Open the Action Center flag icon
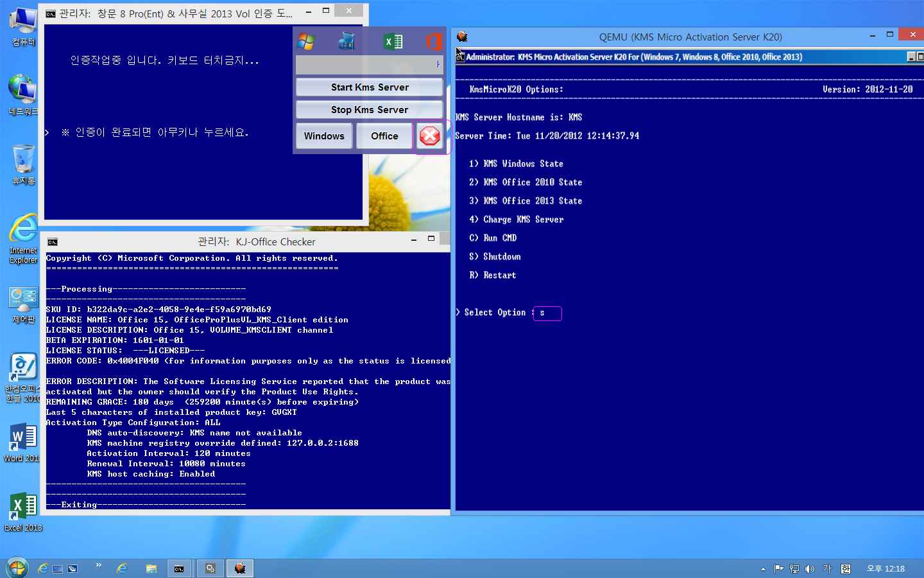Image resolution: width=924 pixels, height=578 pixels. coord(778,568)
